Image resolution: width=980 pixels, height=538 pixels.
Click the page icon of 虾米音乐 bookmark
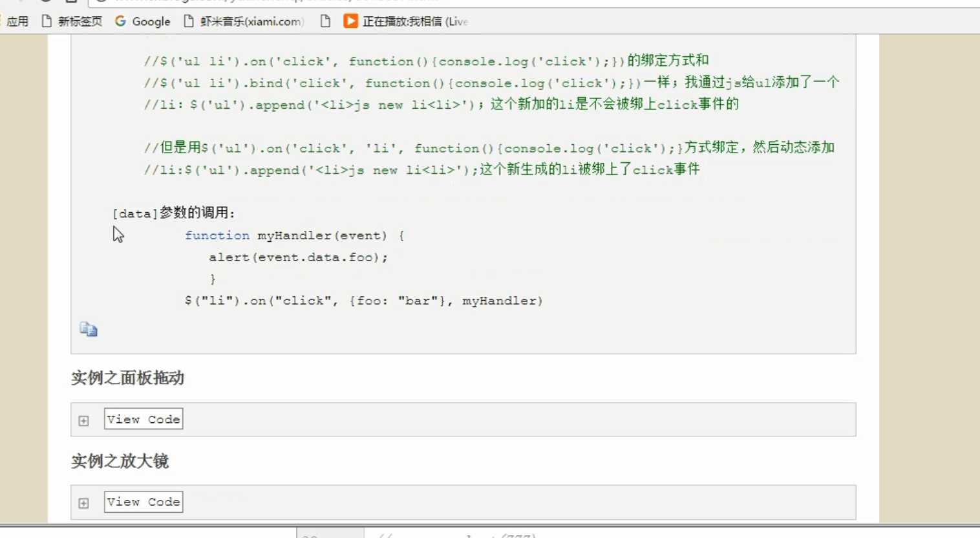pos(189,21)
